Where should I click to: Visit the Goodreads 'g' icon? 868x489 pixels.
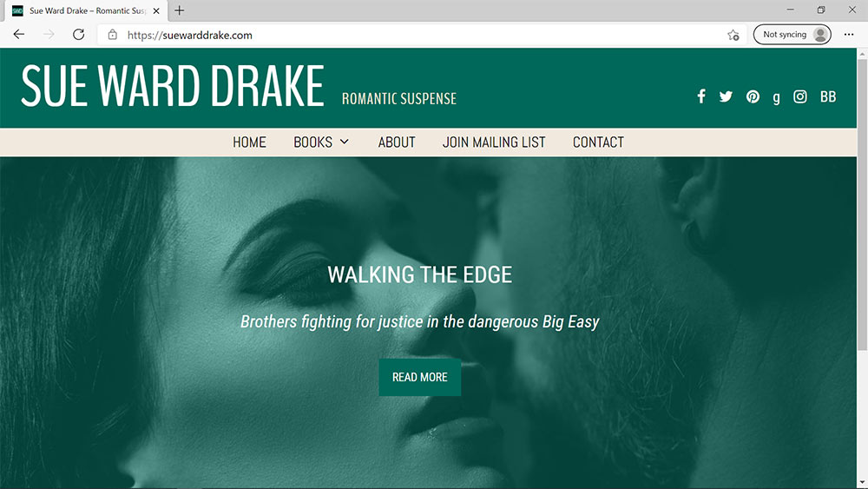777,97
